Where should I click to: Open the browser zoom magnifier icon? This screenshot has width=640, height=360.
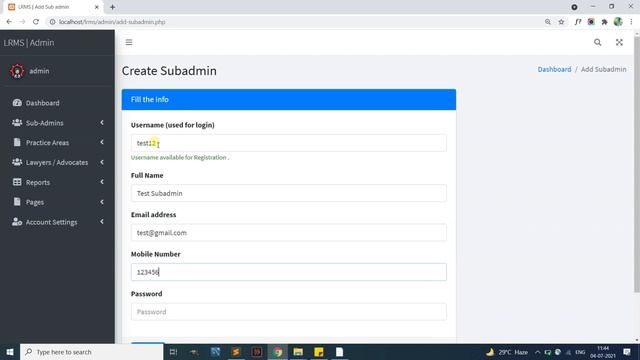coord(548,22)
